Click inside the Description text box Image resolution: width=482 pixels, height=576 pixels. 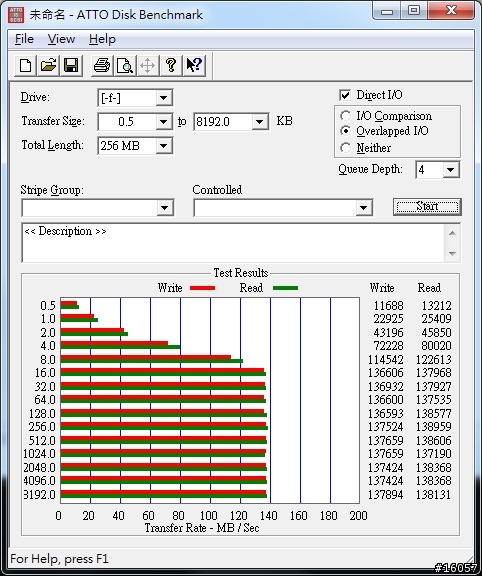(233, 243)
